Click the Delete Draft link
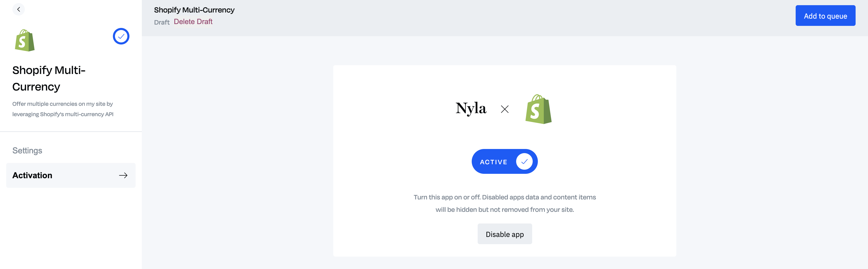Image resolution: width=868 pixels, height=269 pixels. coord(193,22)
